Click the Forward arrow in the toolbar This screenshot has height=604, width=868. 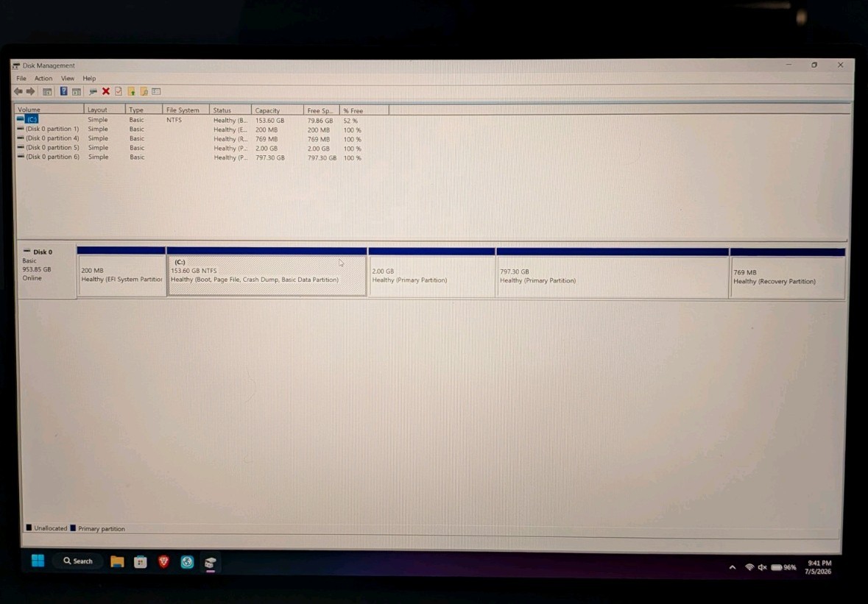coord(30,91)
